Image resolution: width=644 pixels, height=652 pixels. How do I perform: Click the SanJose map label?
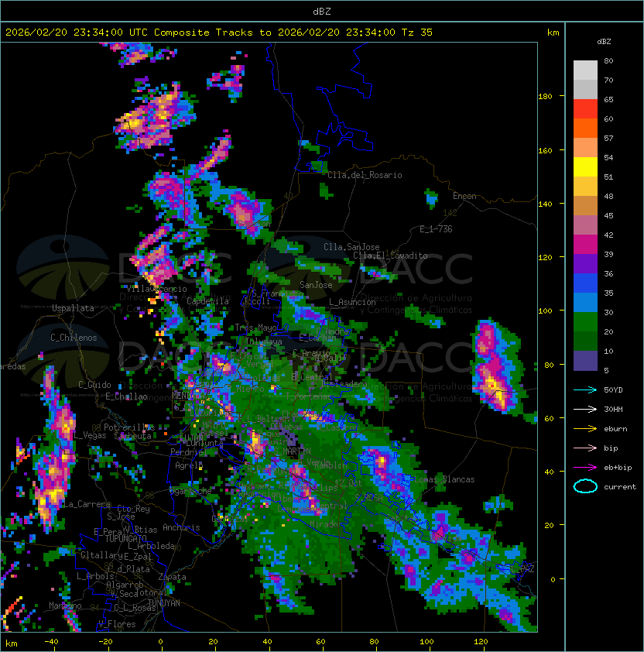316,285
